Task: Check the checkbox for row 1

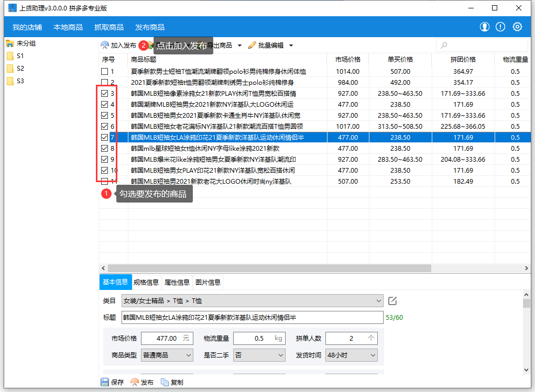Action: pyautogui.click(x=105, y=72)
